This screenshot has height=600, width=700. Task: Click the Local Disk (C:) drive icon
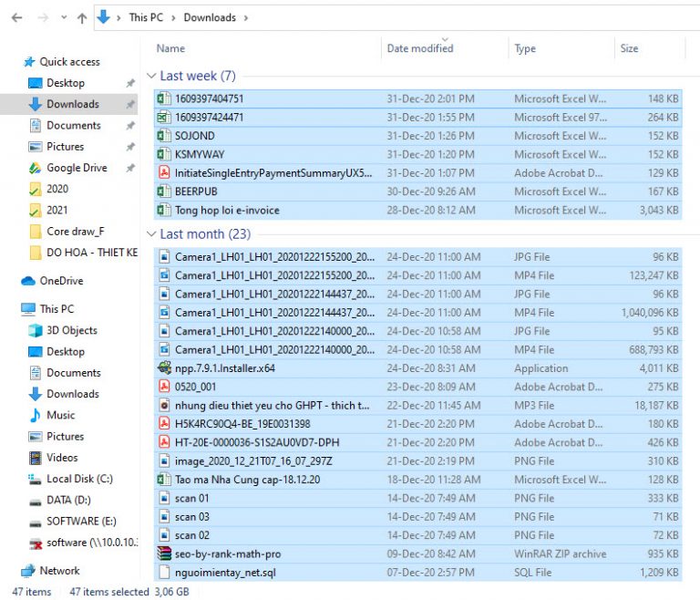36,479
